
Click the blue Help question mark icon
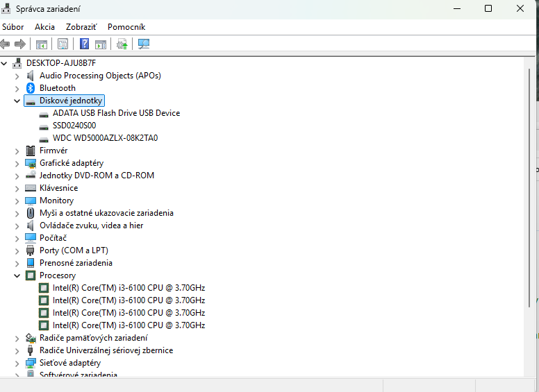[x=84, y=44]
